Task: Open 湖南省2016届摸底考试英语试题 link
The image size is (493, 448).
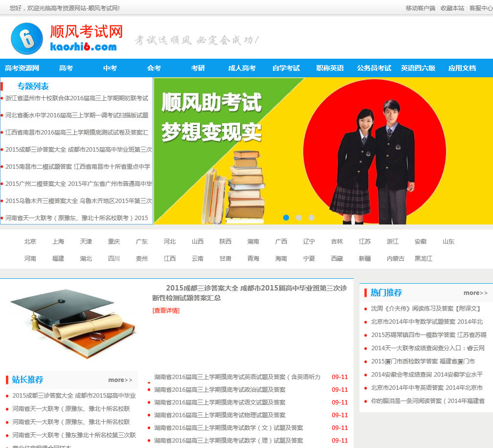Action: click(237, 377)
